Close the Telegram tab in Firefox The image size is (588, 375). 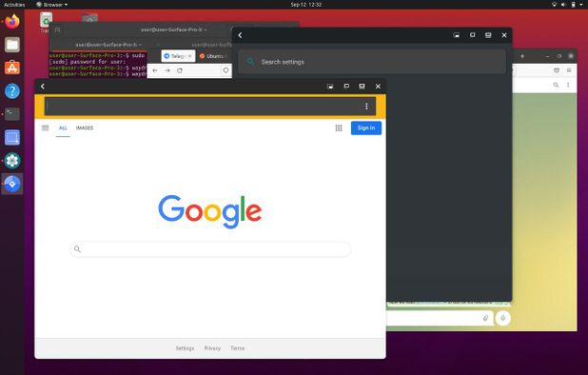(x=189, y=56)
